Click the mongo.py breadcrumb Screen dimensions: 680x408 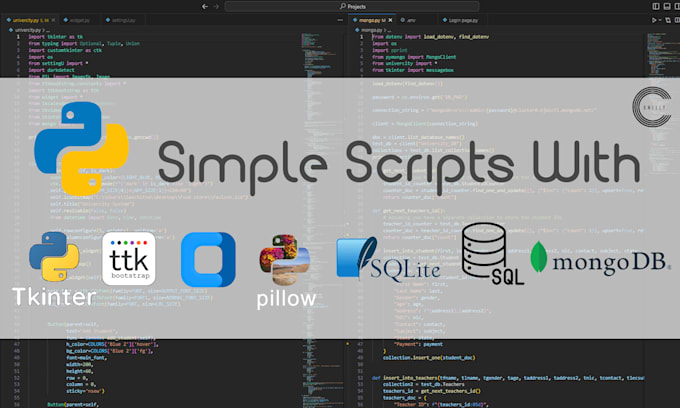click(373, 30)
